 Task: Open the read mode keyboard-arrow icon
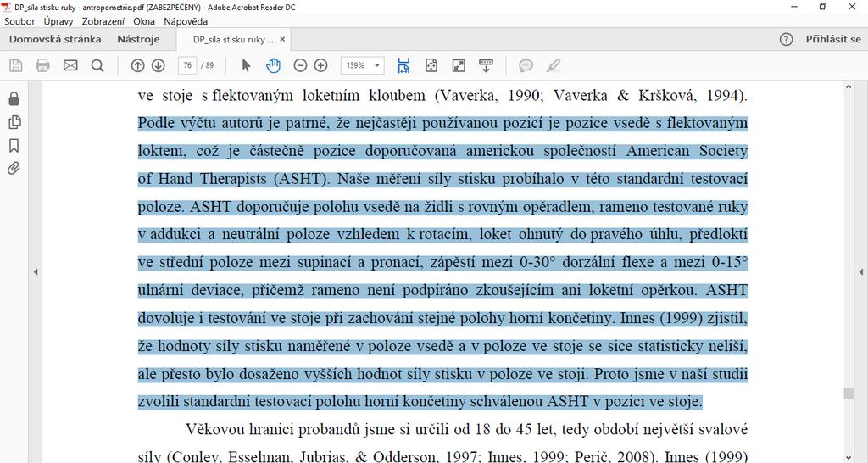[486, 65]
